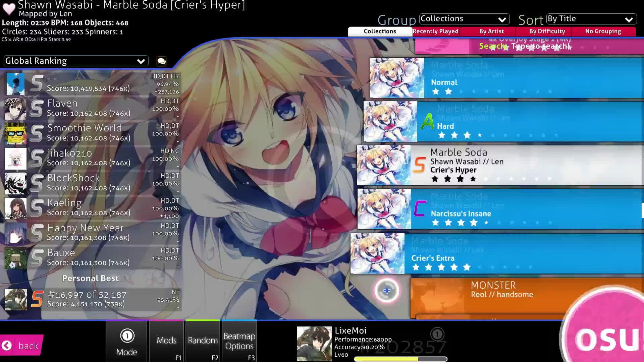Pick a Random beatmap
Screen dimensions: 644x362
pyautogui.click(x=203, y=341)
